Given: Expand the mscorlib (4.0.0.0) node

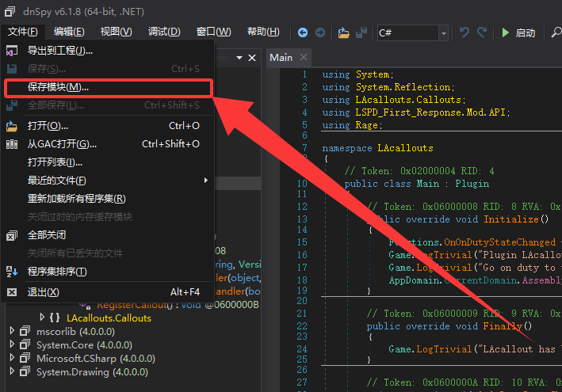Looking at the screenshot, I should click(12, 331).
